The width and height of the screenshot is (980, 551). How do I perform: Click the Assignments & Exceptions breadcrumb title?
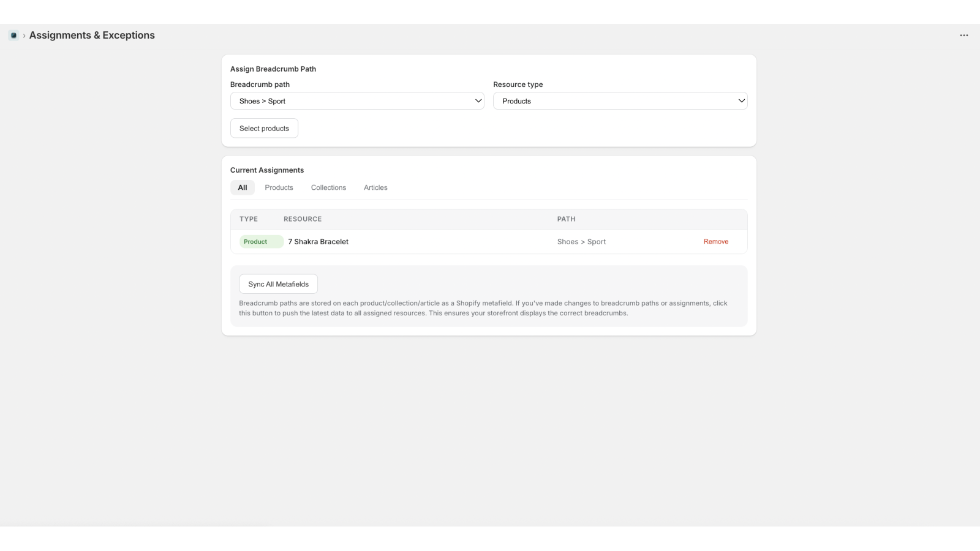(92, 35)
